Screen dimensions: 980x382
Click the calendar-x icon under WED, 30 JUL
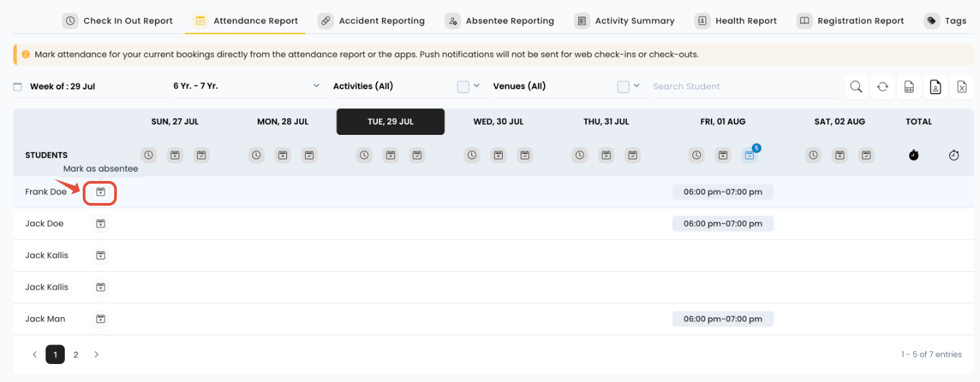[x=499, y=155]
